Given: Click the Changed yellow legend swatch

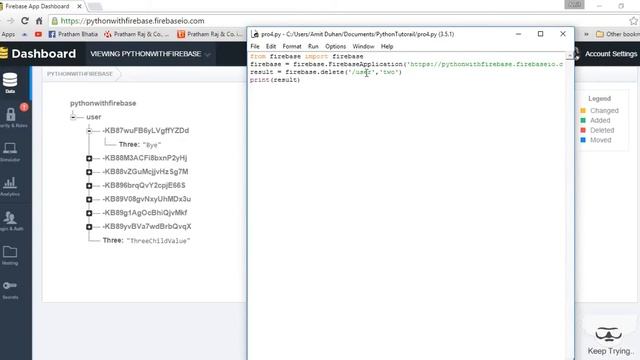Looking at the screenshot, I should coord(583,111).
